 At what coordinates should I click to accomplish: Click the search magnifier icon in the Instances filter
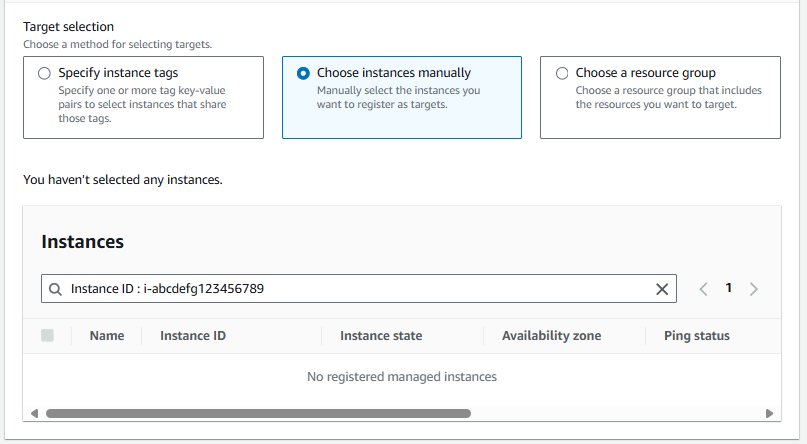click(55, 289)
